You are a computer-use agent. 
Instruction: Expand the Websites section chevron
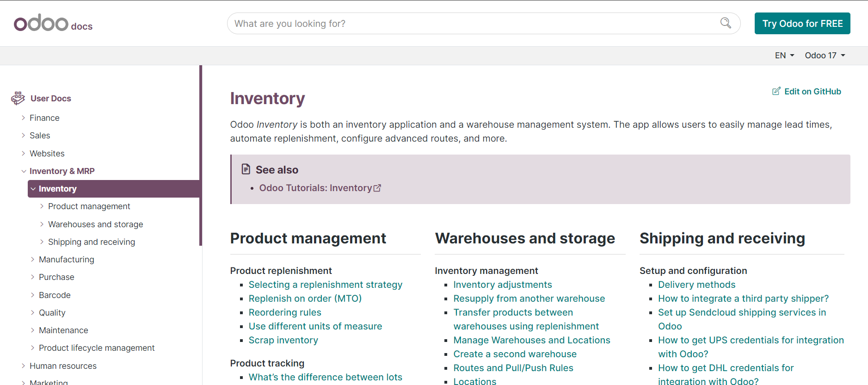click(23, 153)
